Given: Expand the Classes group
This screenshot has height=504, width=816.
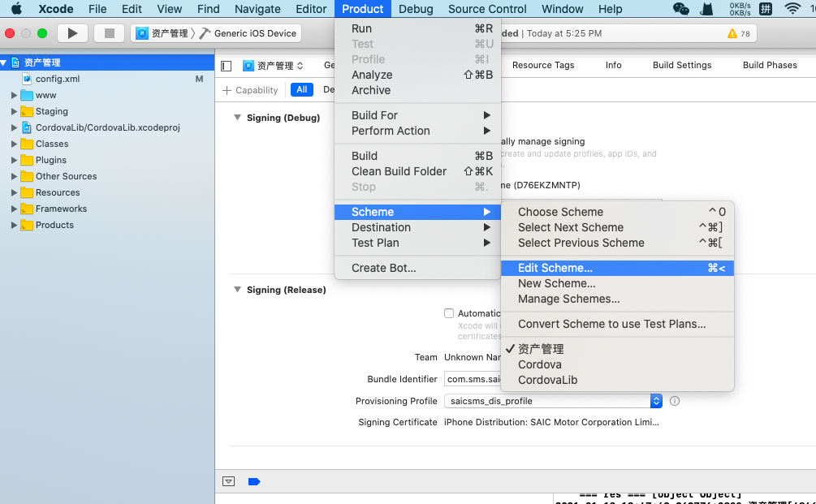Looking at the screenshot, I should coord(14,144).
